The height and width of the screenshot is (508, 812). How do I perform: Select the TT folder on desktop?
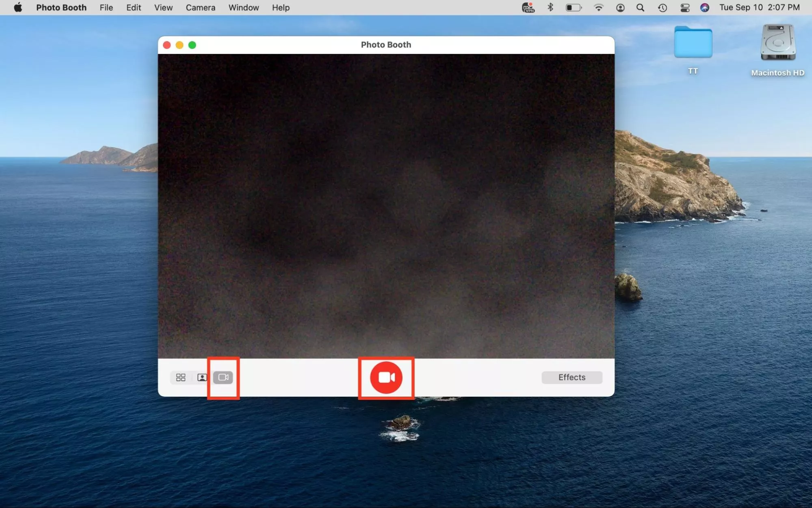coord(693,43)
